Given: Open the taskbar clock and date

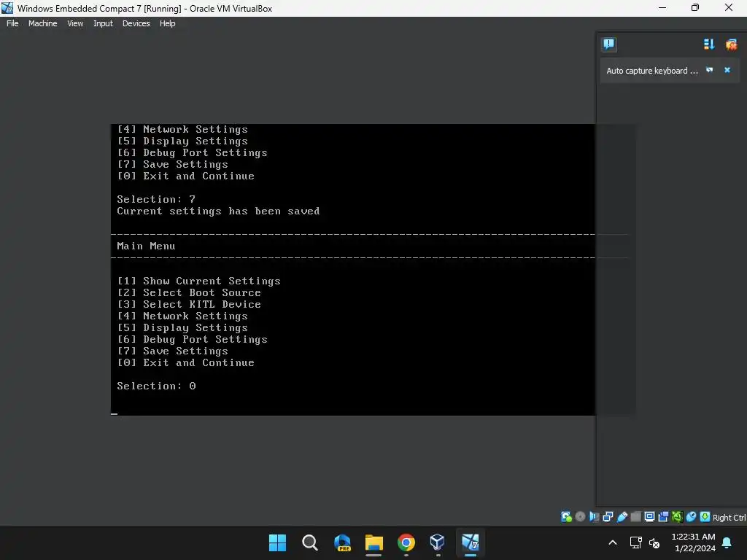Looking at the screenshot, I should tap(694, 542).
